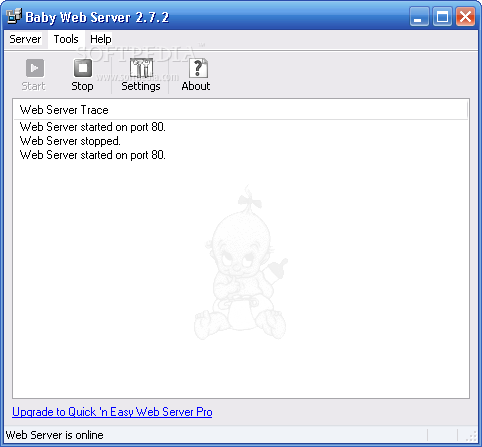Click the Web Server Trace column header

pyautogui.click(x=241, y=110)
